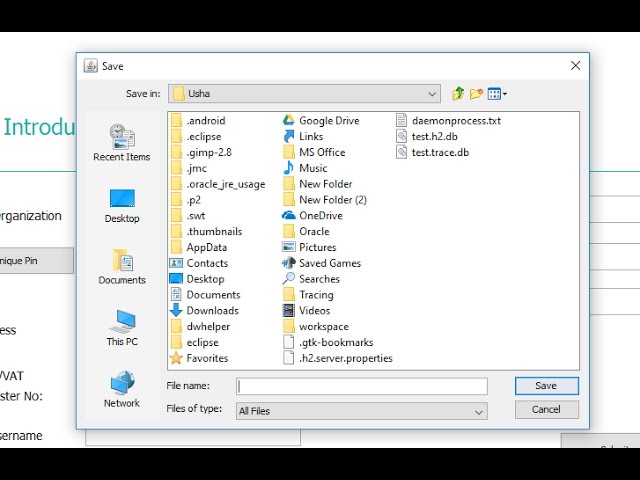Select the .android folder
The height and width of the screenshot is (480, 640).
pos(198,120)
